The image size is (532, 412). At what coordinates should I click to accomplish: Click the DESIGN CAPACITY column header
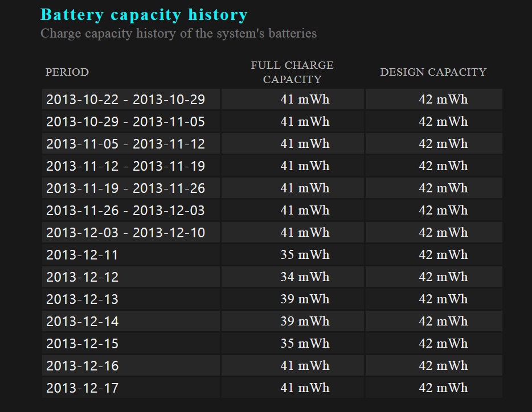click(433, 72)
